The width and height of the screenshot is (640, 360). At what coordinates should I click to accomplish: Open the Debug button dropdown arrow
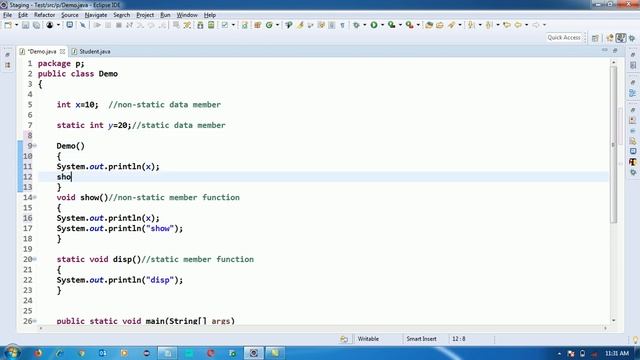point(364,25)
